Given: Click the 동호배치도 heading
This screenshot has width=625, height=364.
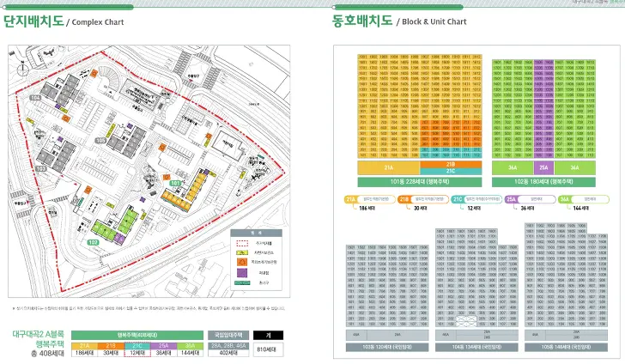Looking at the screenshot, I should (x=362, y=21).
